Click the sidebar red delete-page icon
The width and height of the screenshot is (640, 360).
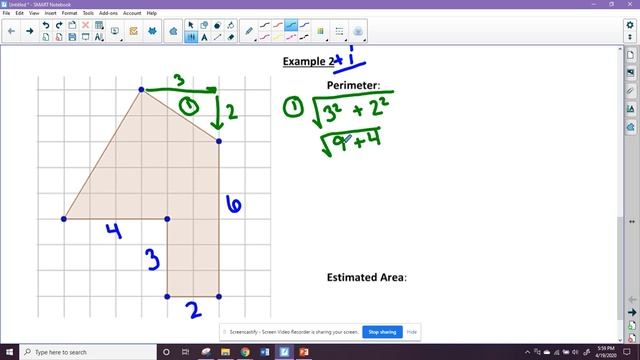(632, 338)
